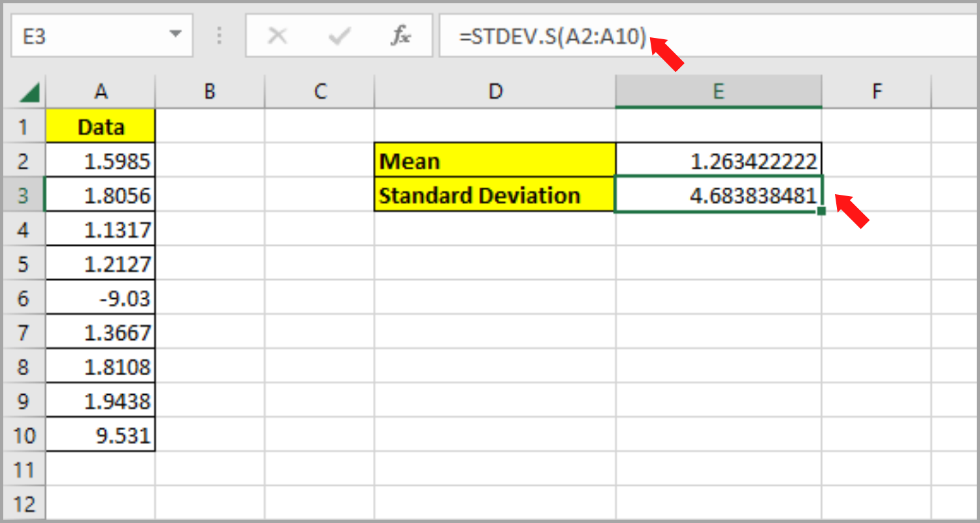980x523 pixels.
Task: Select column F header
Action: click(x=876, y=91)
